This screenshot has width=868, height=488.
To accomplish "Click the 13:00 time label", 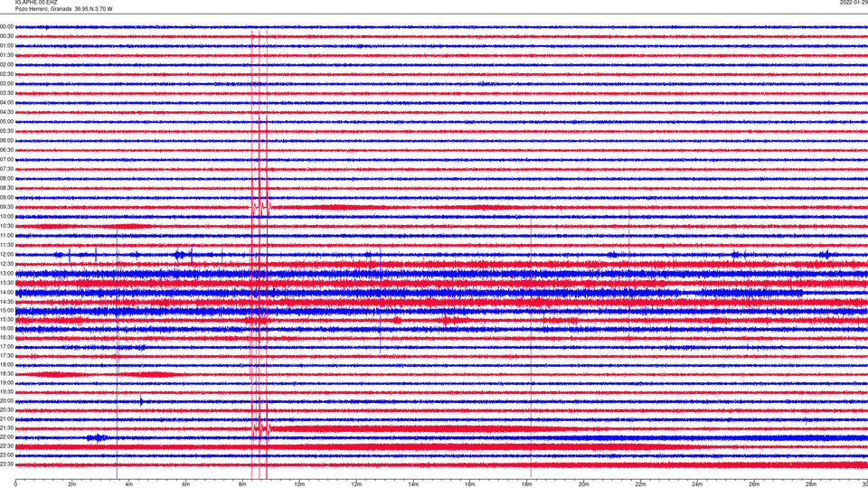I will click(7, 273).
